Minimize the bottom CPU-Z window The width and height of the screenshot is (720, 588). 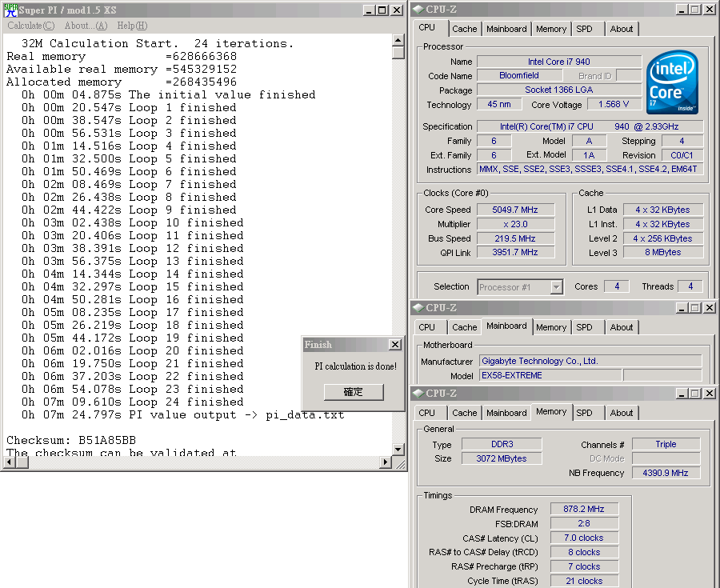click(682, 394)
